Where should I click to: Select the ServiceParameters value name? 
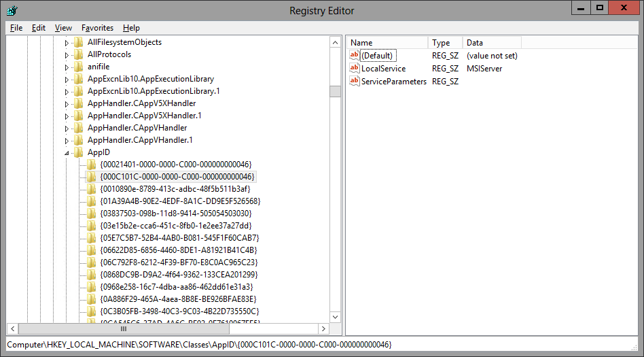tap(394, 82)
